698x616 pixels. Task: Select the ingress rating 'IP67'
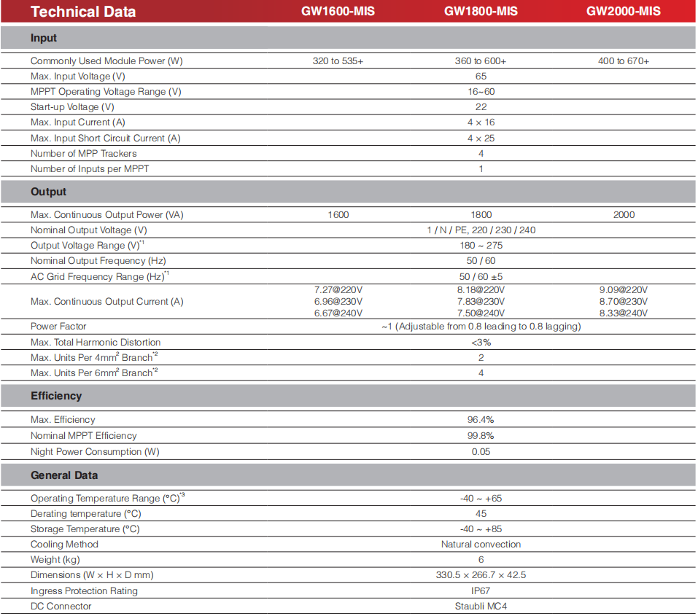point(481,591)
